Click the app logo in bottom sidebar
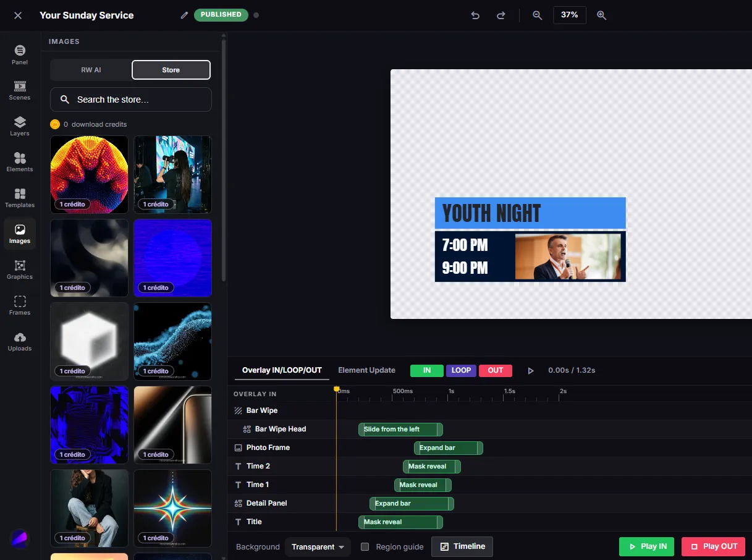Screen dimensions: 752x560 coord(20,538)
